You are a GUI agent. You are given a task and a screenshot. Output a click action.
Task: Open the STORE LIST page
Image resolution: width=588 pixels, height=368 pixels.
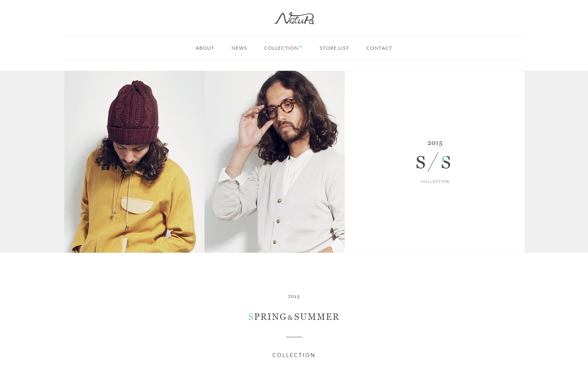tap(334, 48)
